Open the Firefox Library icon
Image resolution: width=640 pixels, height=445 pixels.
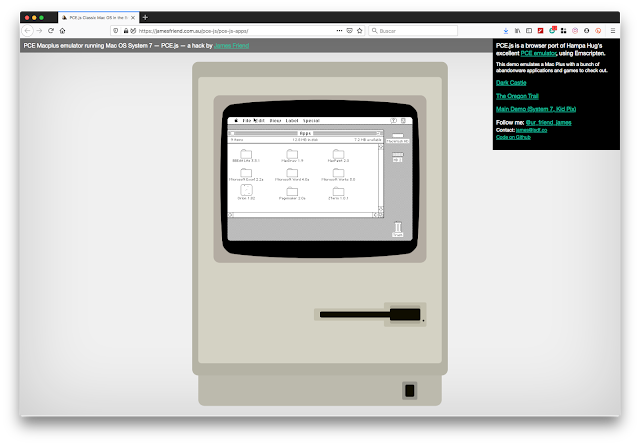coord(517,31)
